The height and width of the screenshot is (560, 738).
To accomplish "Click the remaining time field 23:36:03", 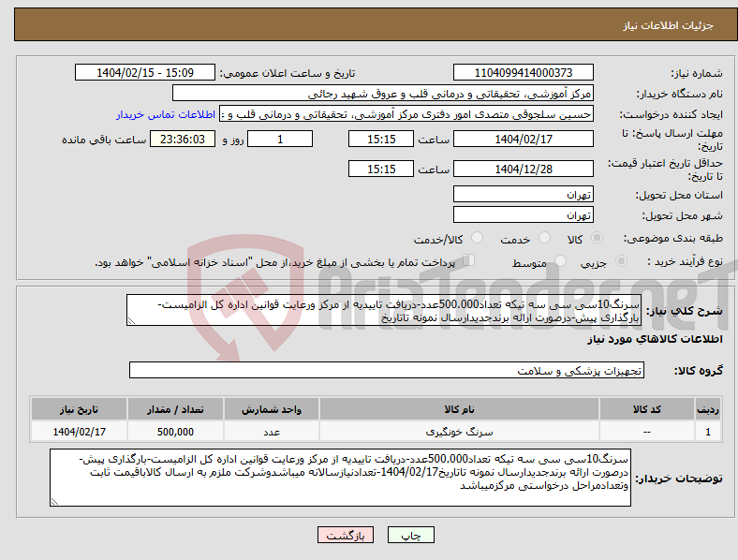I will tap(183, 139).
